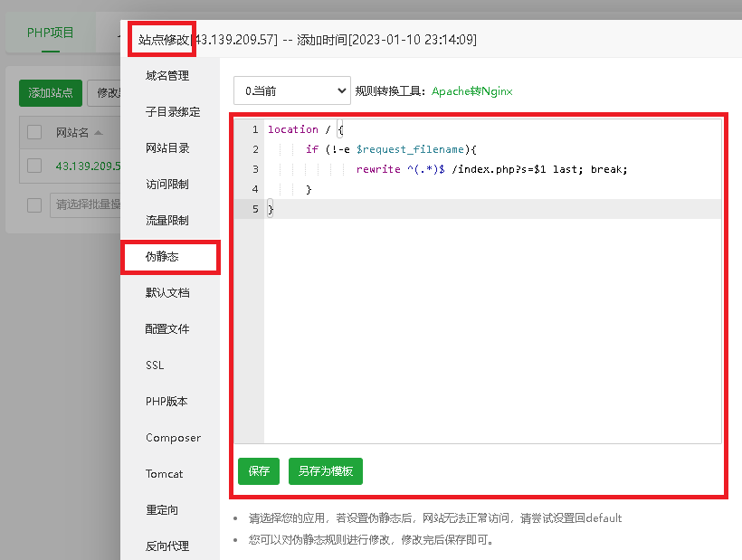742x560 pixels.
Task: Switch to the PHP项目 tab
Action: [50, 33]
